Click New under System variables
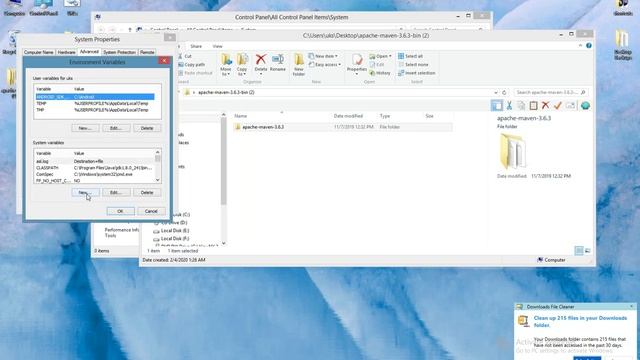The height and width of the screenshot is (360, 640). 85,192
